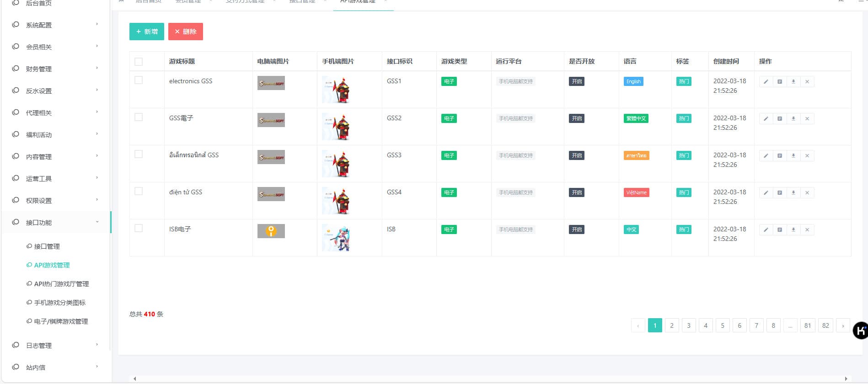Open 接口管理 in the sidebar submenu
868x384 pixels.
point(47,246)
